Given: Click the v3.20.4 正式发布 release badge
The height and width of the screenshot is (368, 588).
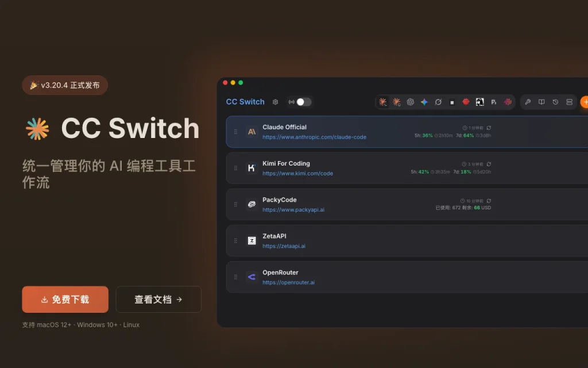Looking at the screenshot, I should [65, 85].
